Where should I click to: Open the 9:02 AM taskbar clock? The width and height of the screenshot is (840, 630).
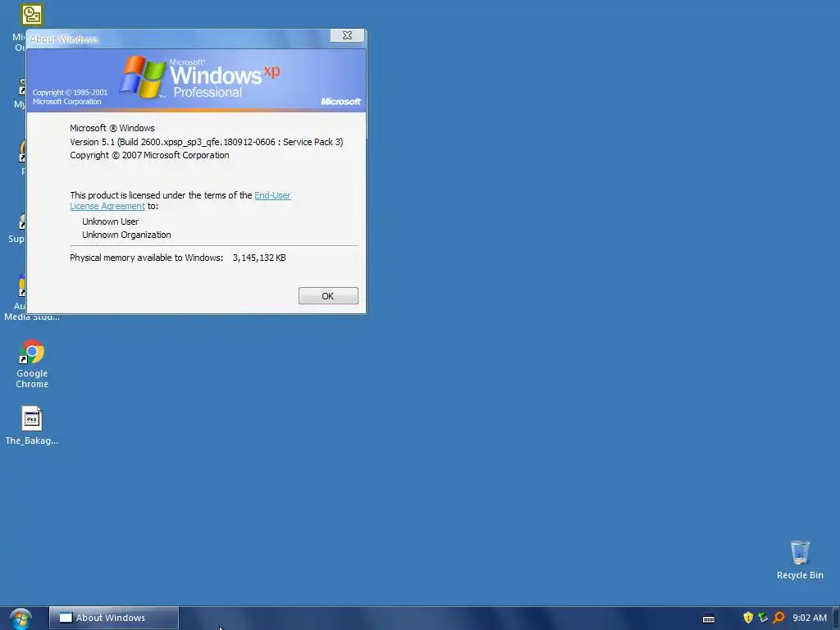click(x=810, y=618)
